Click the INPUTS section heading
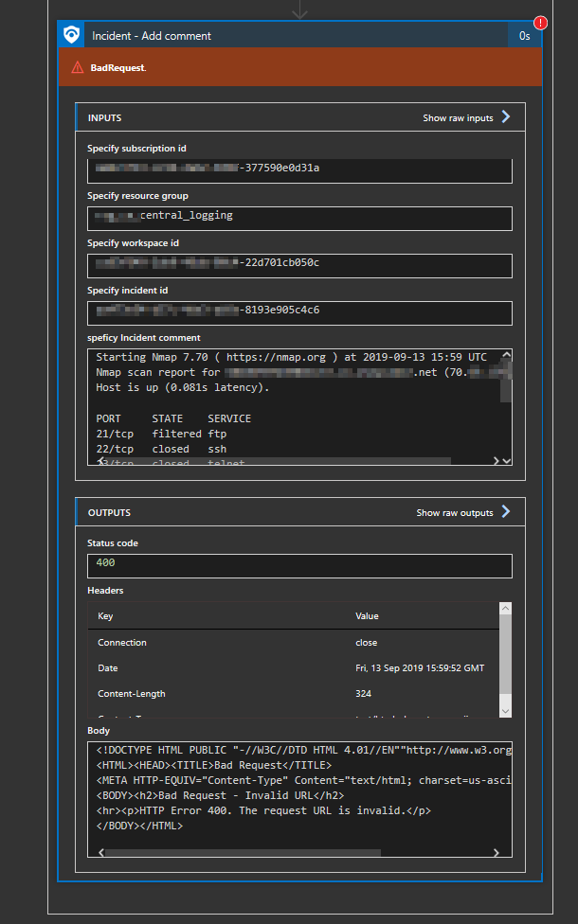 104,117
